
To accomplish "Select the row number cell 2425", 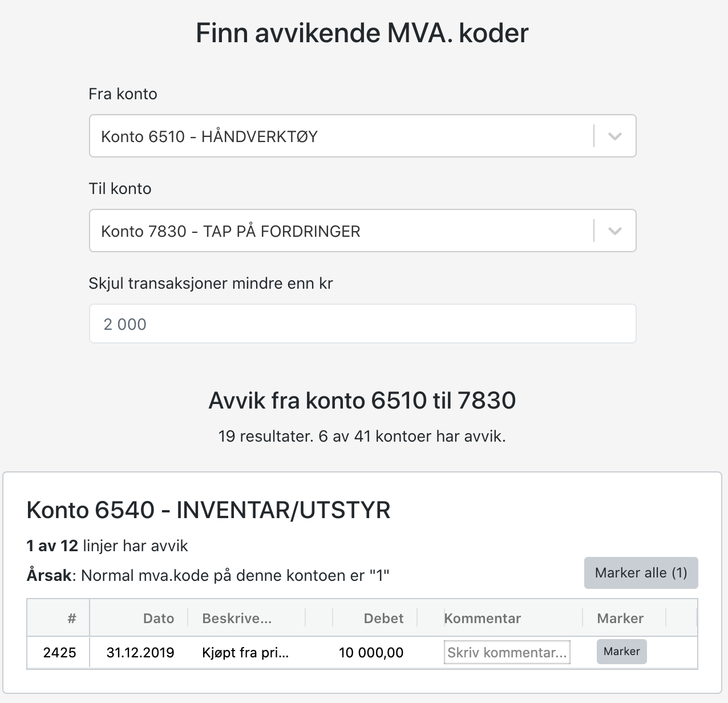I will point(59,653).
